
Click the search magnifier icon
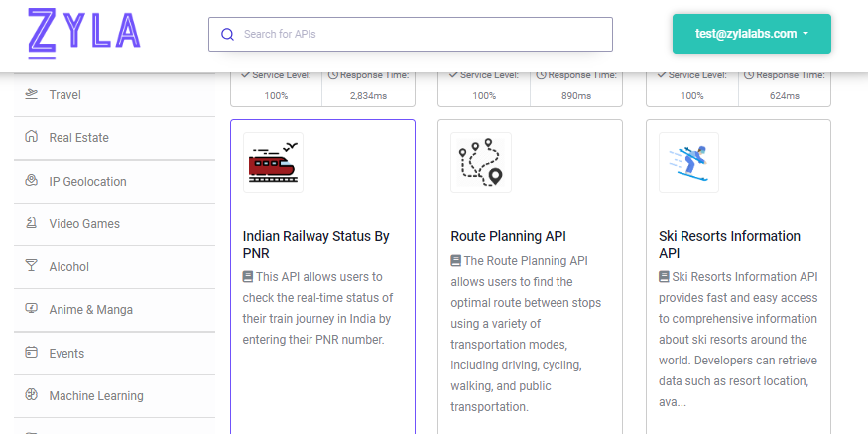(x=227, y=35)
